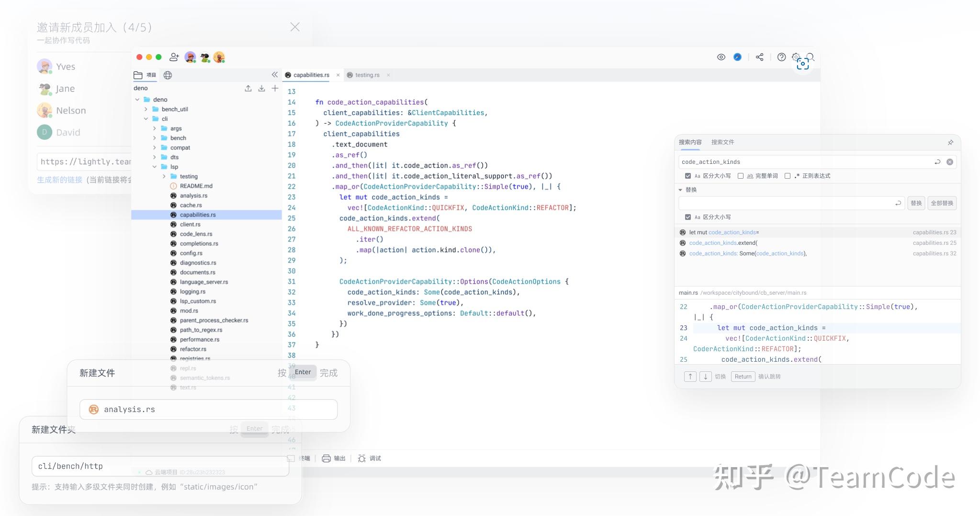Open the 输出 output panel

[339, 458]
